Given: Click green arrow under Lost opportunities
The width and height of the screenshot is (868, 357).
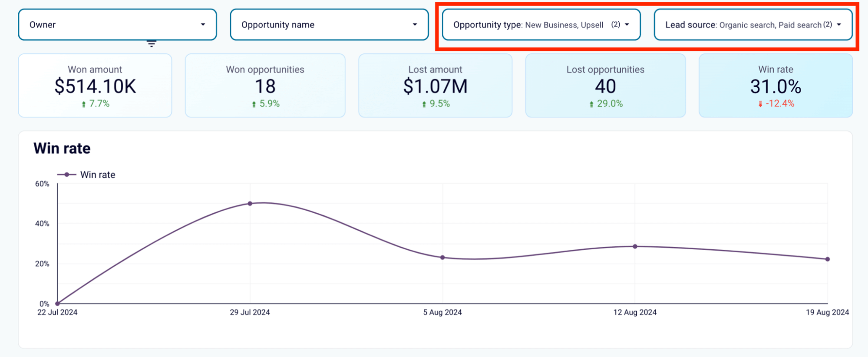Looking at the screenshot, I should [591, 104].
